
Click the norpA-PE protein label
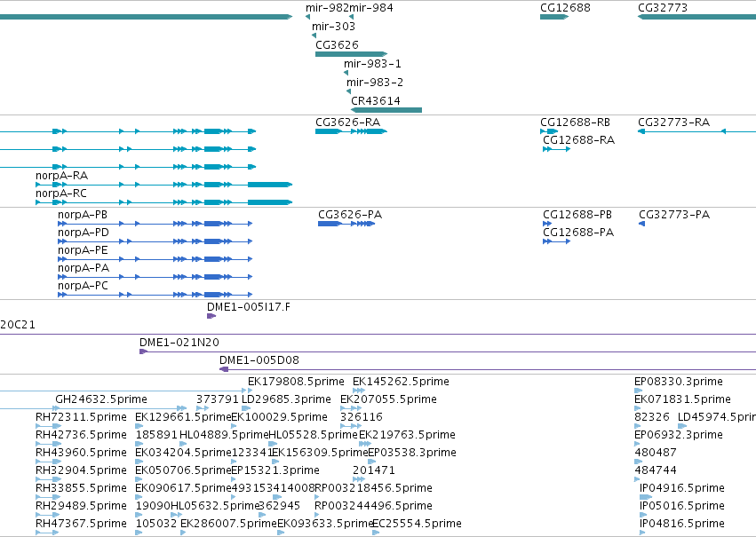pyautogui.click(x=83, y=250)
